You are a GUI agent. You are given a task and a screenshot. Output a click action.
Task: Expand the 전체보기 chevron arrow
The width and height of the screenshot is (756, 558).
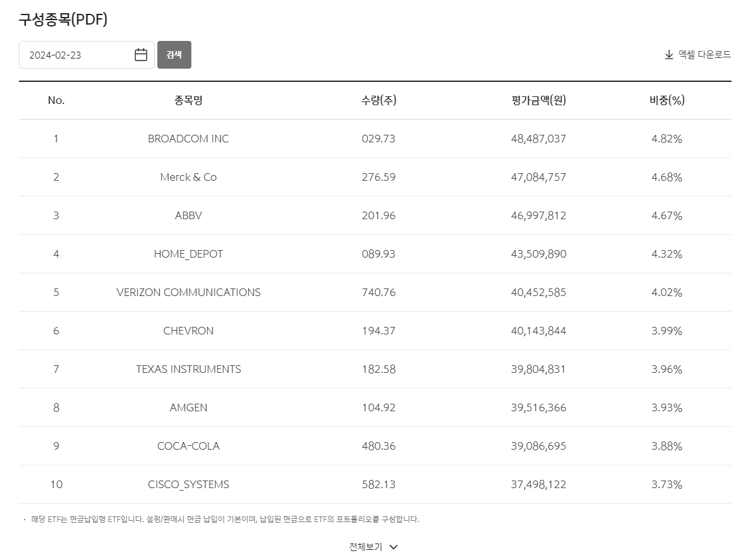coord(393,547)
